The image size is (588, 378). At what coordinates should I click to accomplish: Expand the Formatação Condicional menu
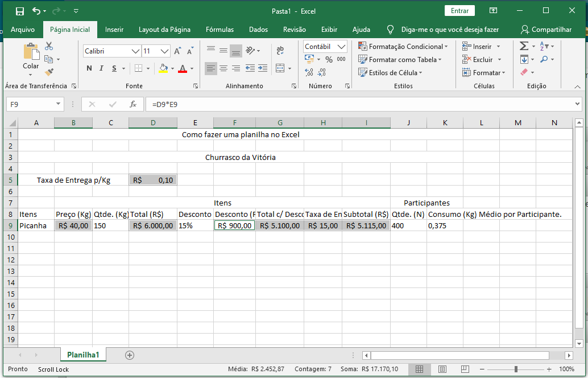(403, 47)
